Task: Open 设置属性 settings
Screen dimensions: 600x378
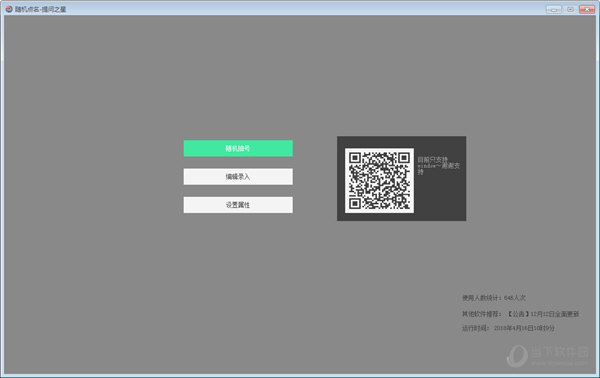Action: point(238,205)
